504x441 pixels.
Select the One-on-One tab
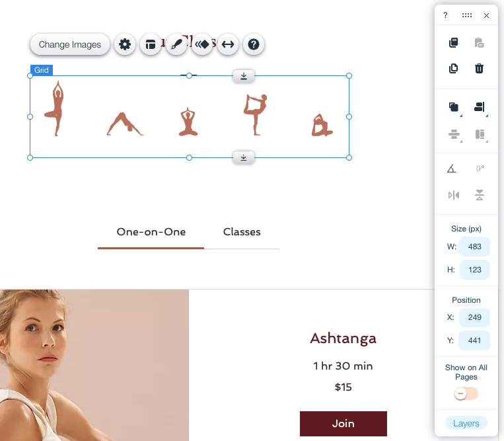(151, 232)
